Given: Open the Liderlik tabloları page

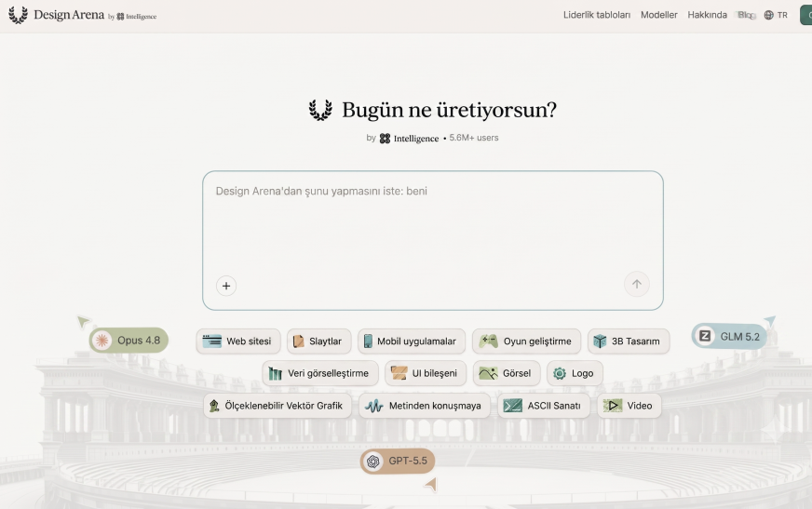Looking at the screenshot, I should click(597, 15).
